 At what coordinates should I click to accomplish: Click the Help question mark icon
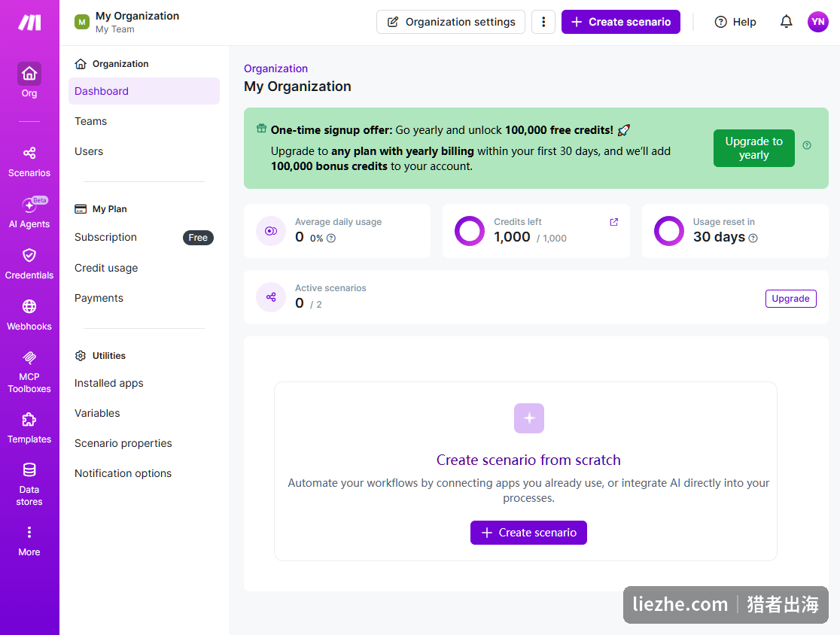tap(720, 22)
